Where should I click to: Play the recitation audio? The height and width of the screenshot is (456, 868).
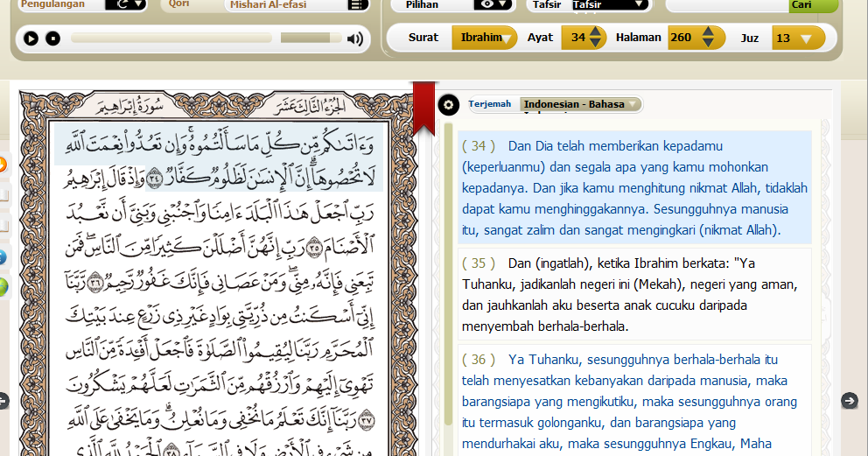point(31,39)
